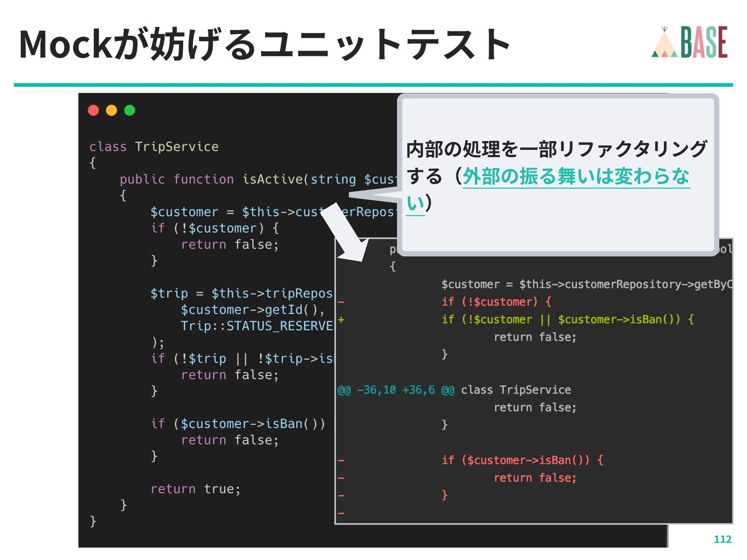Screen dimensions: 747x560
Task: Click page number 112
Action: click(x=722, y=539)
